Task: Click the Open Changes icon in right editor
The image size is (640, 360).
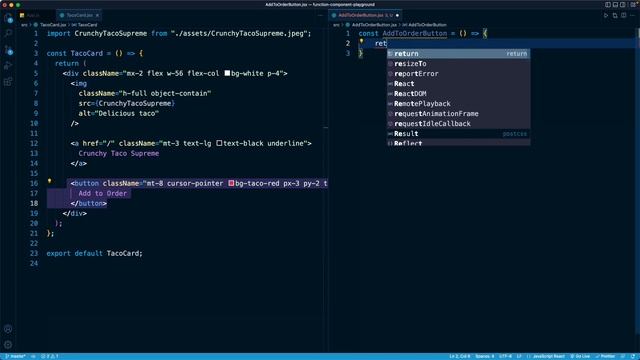Action: click(615, 16)
